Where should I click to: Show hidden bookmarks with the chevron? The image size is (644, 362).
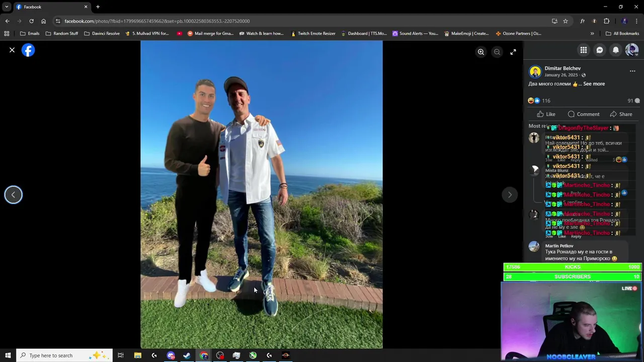pos(592,34)
